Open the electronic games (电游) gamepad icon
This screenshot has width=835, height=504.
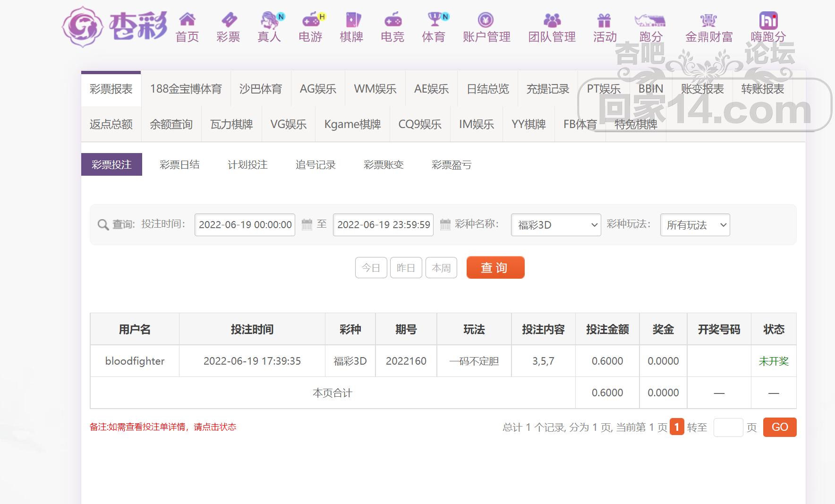pyautogui.click(x=311, y=20)
